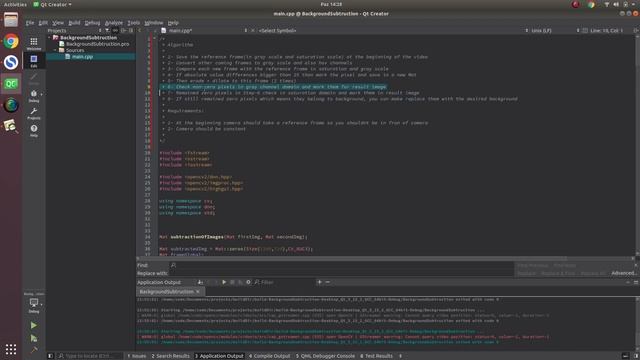This screenshot has width=640, height=360.
Task: Open the Debug mode in sidebar
Action: [x=34, y=96]
